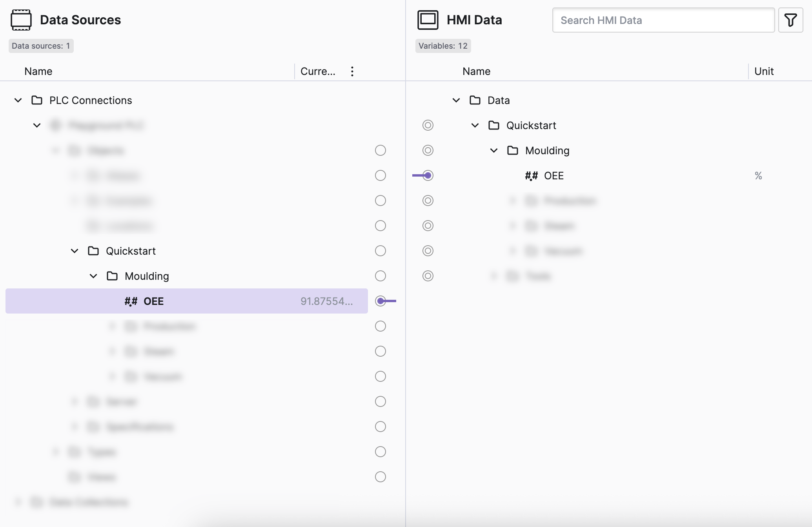Screen dimensions: 812x527
Task: Click the Unit column header
Action: click(x=764, y=71)
